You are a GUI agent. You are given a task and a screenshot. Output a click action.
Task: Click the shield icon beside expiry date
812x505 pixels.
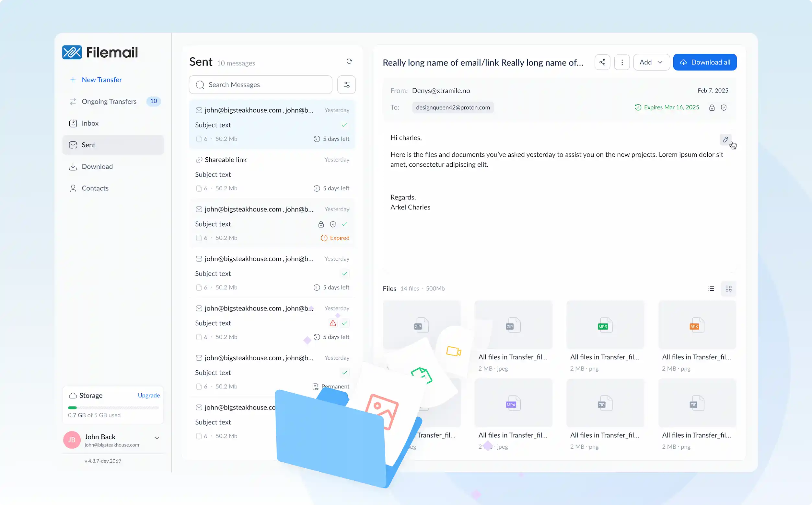tap(724, 107)
